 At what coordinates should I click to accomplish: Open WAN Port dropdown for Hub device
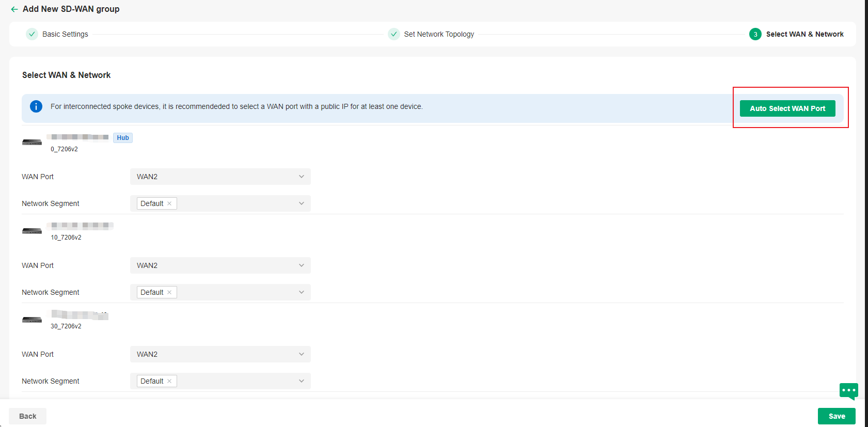pyautogui.click(x=220, y=177)
